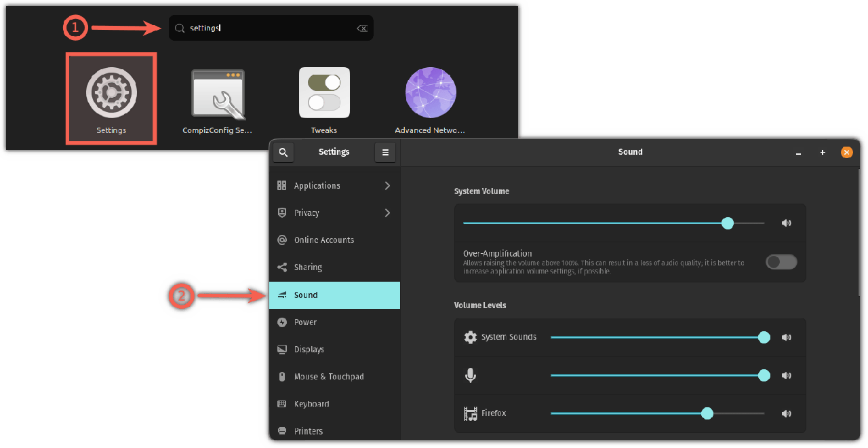Open the Settings hamburger menu
868x448 pixels.
pyautogui.click(x=385, y=153)
